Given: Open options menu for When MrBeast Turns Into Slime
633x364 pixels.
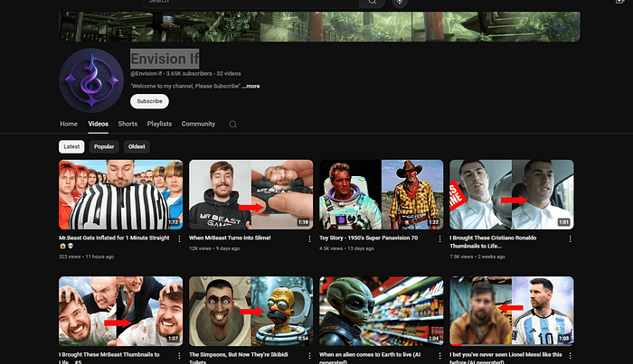Looking at the screenshot, I should click(309, 239).
